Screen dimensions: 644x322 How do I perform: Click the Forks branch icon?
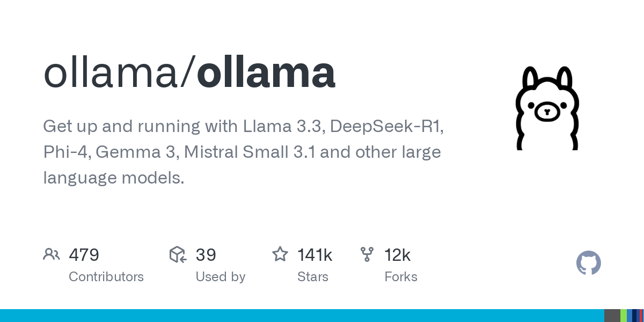coord(367,254)
